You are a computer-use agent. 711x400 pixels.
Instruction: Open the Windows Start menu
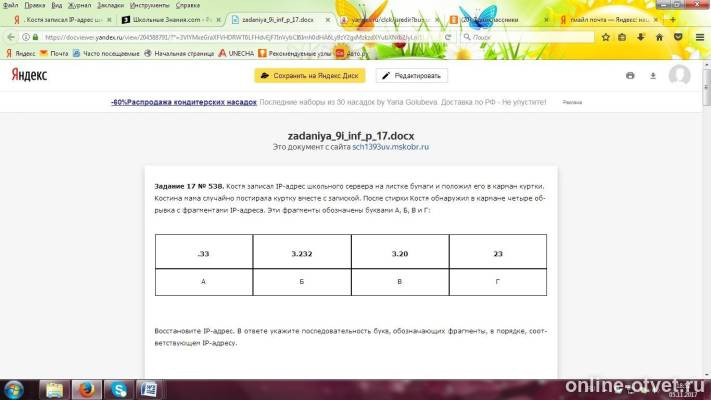(14, 390)
